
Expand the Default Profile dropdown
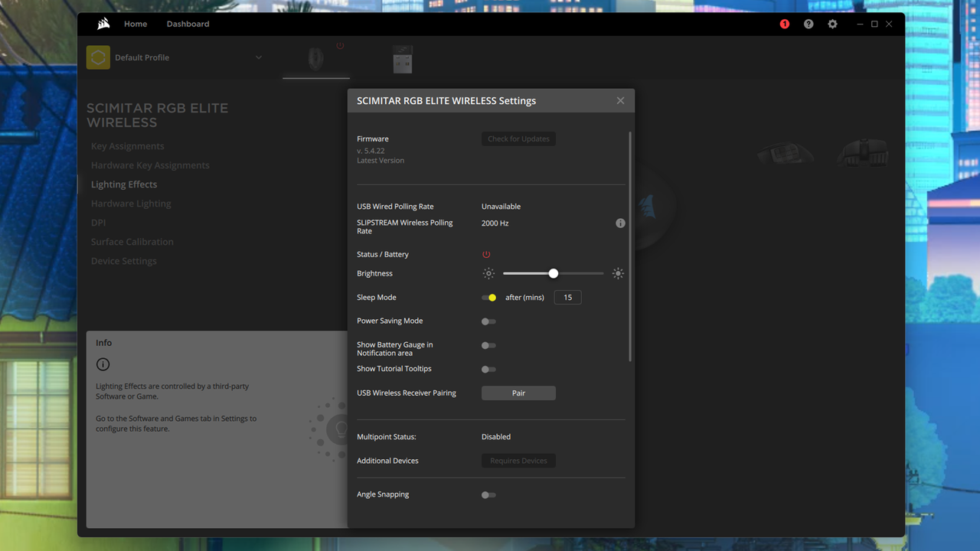(x=259, y=57)
